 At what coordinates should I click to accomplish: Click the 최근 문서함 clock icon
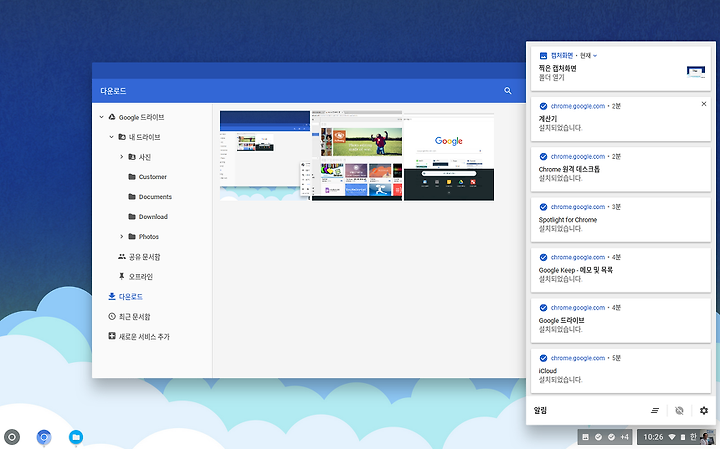tap(112, 316)
